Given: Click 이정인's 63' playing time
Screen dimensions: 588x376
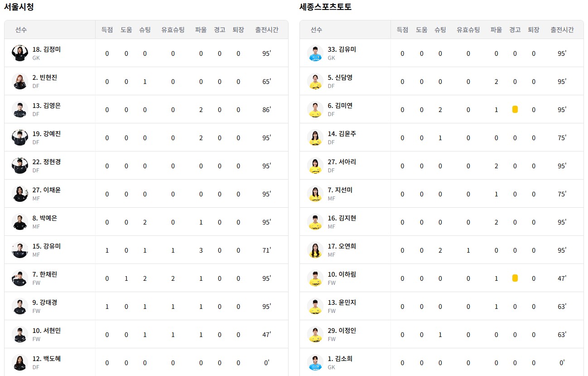Looking at the screenshot, I should pos(562,335).
